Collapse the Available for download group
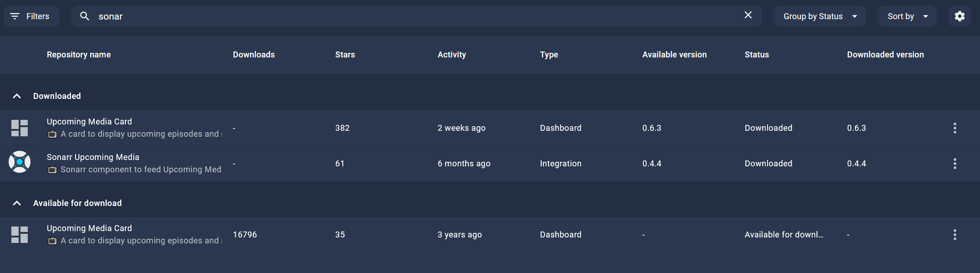The height and width of the screenshot is (273, 980). [x=17, y=203]
